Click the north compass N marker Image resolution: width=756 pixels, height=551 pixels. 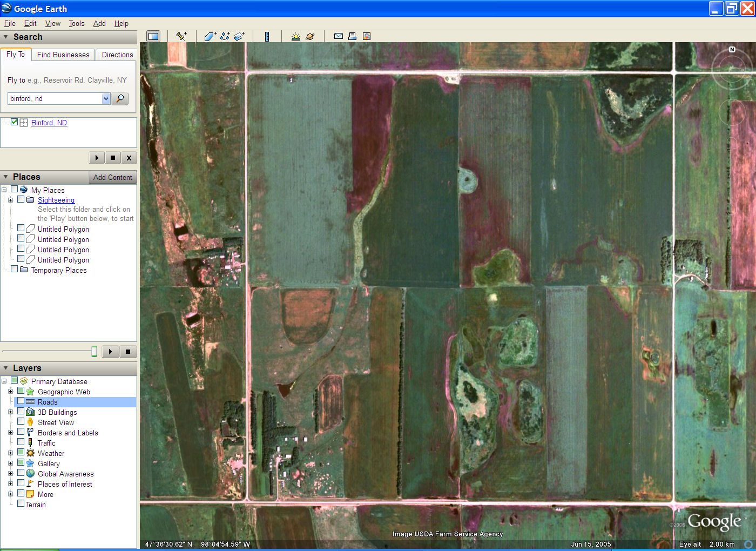click(x=732, y=50)
